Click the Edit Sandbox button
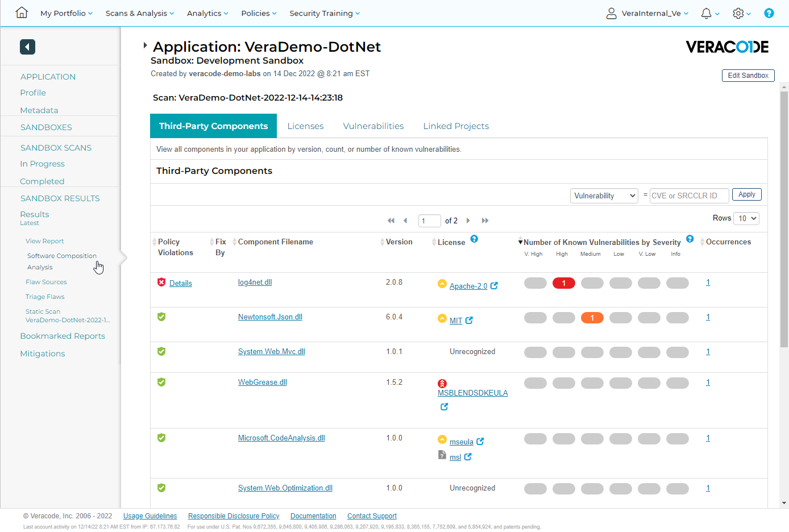This screenshot has width=789, height=532. point(748,76)
